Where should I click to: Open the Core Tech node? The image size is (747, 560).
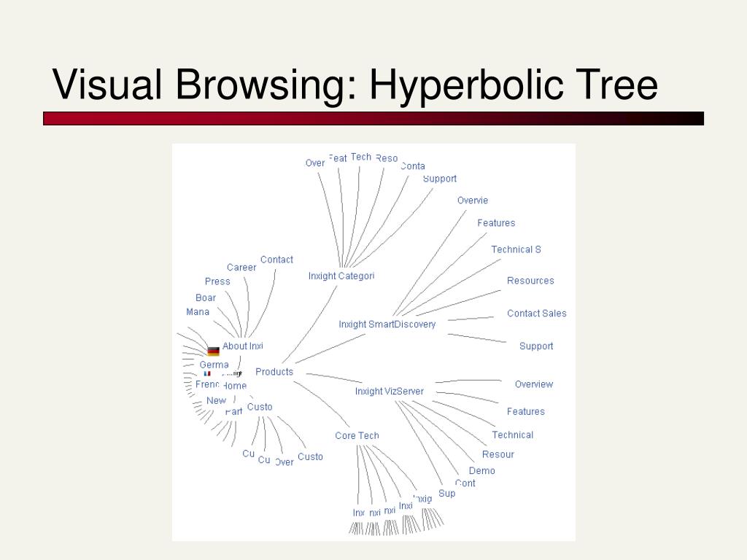(357, 436)
